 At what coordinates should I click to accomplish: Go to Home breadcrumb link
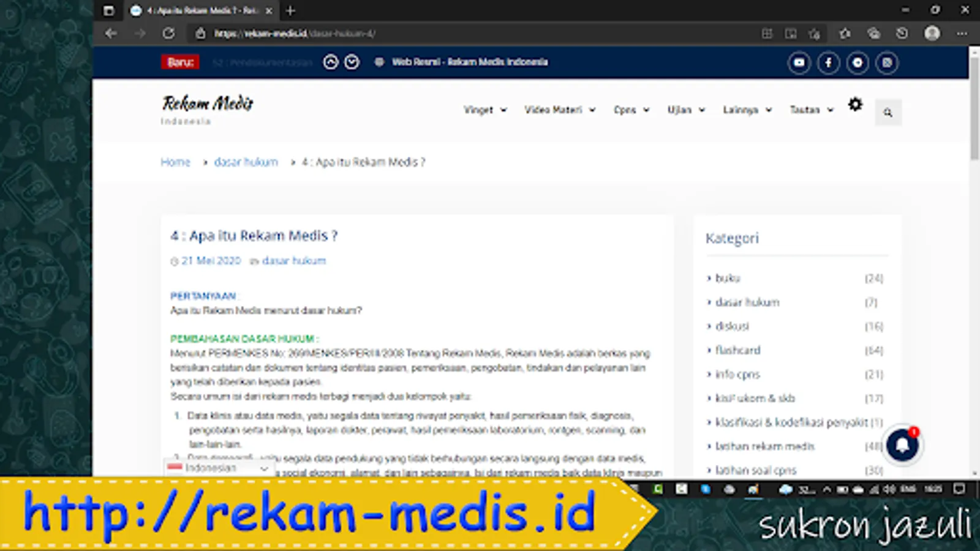click(175, 162)
